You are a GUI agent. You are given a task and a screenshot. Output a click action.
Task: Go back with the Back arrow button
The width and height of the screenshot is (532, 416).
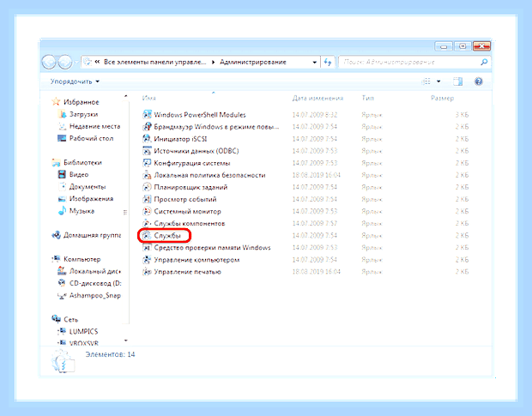pos(49,62)
